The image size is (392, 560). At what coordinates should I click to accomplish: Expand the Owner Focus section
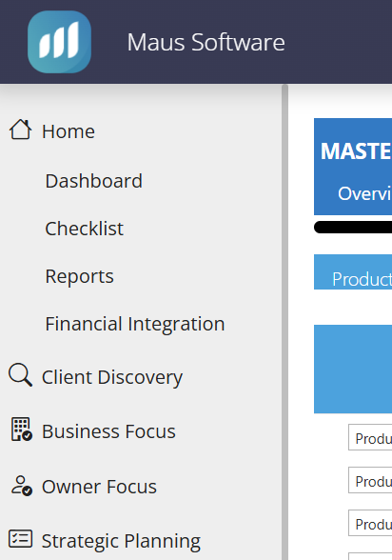[x=99, y=487]
